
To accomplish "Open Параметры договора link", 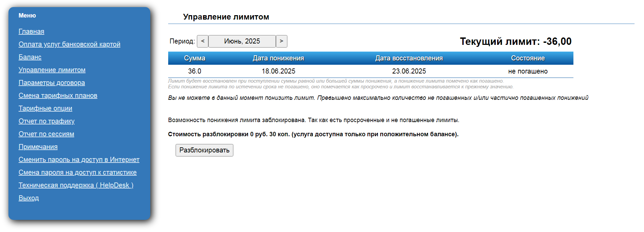I will click(x=52, y=83).
